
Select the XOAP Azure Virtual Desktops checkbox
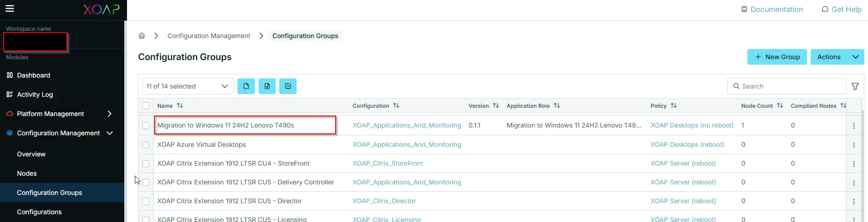coord(146,145)
